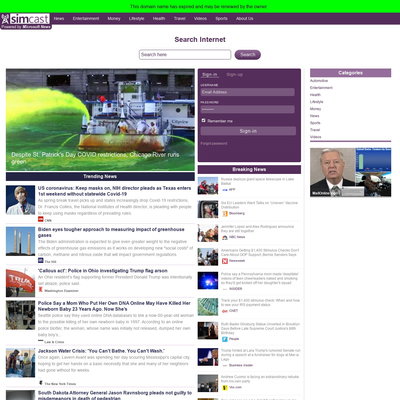400x400 pixels.
Task: Click the NBC News peacock icon
Action: point(225,237)
